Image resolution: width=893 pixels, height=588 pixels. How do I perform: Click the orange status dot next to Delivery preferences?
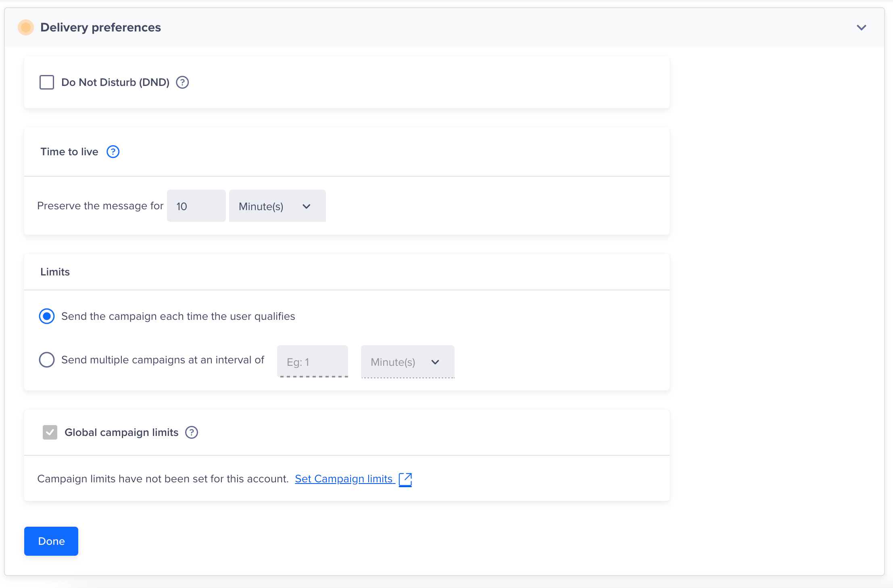[x=26, y=27]
